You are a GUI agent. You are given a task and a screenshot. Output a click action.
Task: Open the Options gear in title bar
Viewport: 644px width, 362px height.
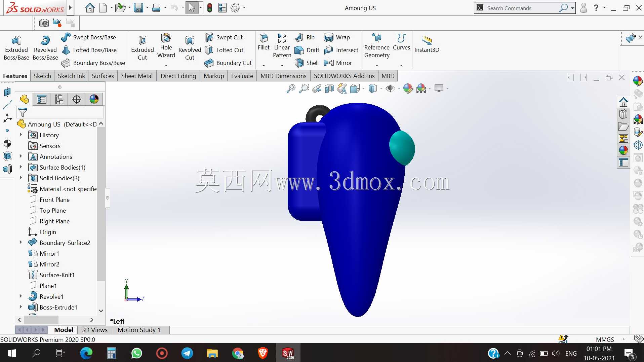tap(235, 8)
